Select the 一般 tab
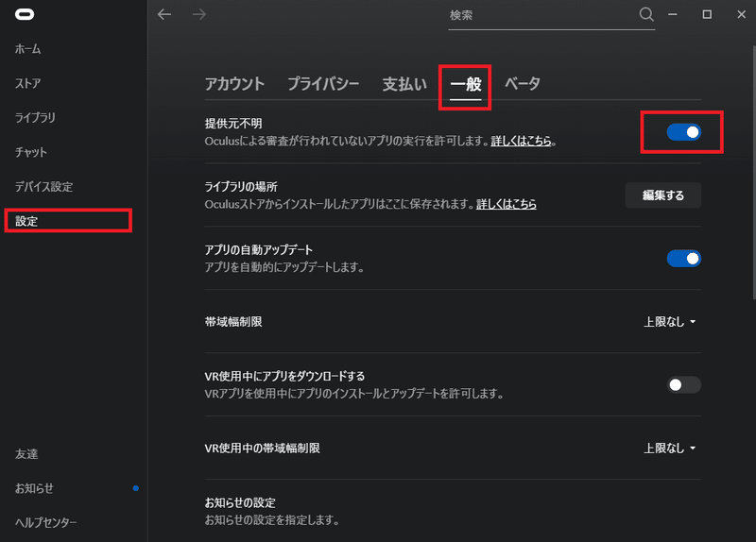 click(x=466, y=85)
